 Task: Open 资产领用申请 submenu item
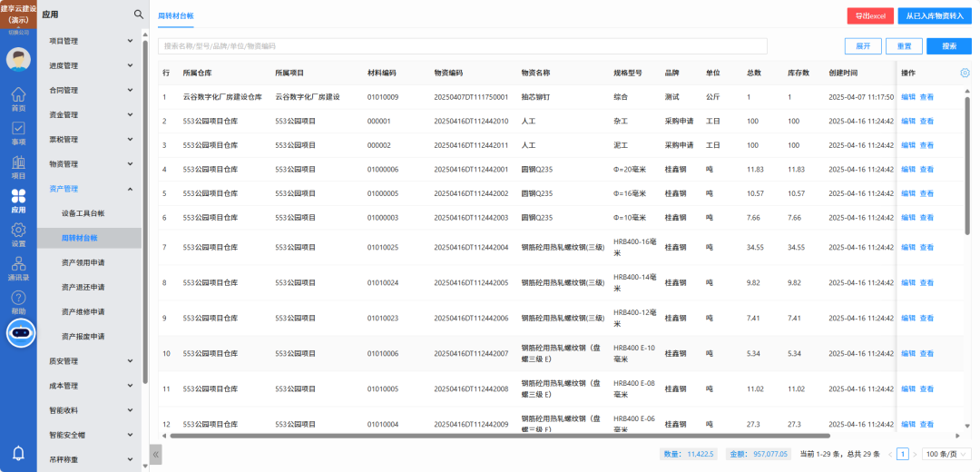(83, 262)
